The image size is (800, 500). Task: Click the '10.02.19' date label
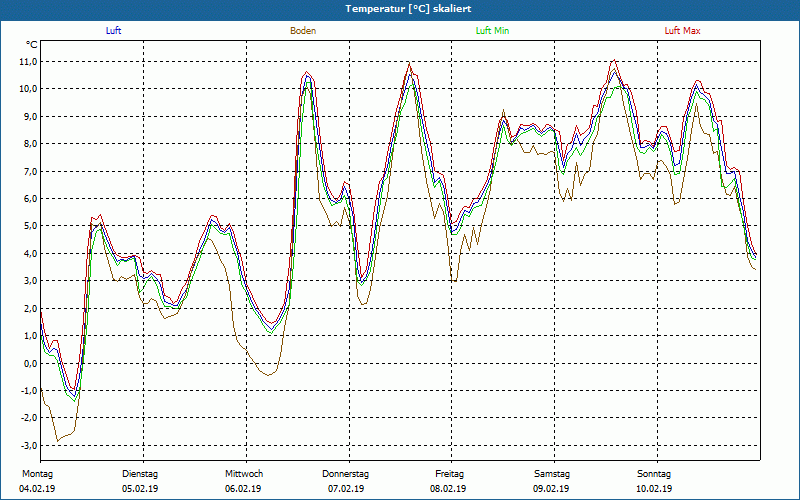[654, 489]
